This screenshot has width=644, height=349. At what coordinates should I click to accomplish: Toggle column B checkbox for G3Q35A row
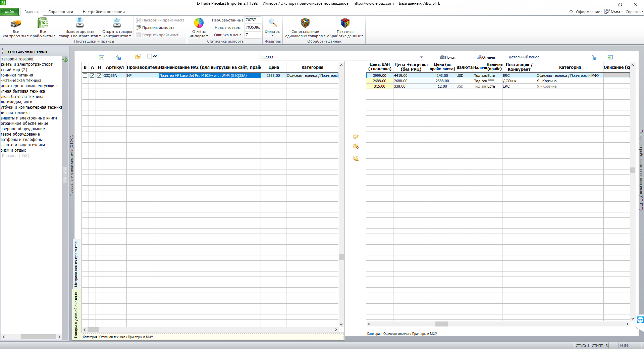[85, 76]
